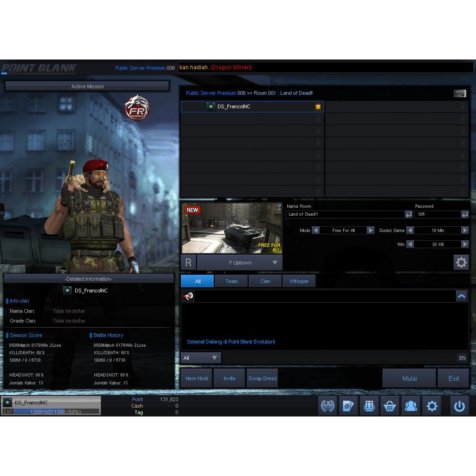The width and height of the screenshot is (476, 476).
Task: Click the Info clan section label
Action: click(19, 301)
